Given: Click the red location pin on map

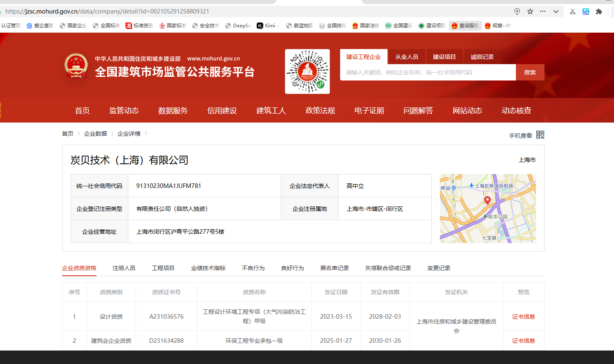Looking at the screenshot, I should pyautogui.click(x=487, y=200).
